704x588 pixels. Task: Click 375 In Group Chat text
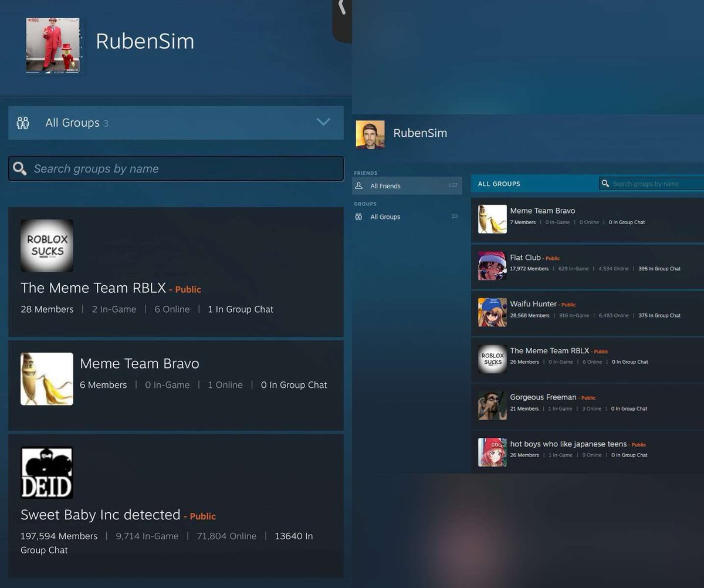(659, 315)
